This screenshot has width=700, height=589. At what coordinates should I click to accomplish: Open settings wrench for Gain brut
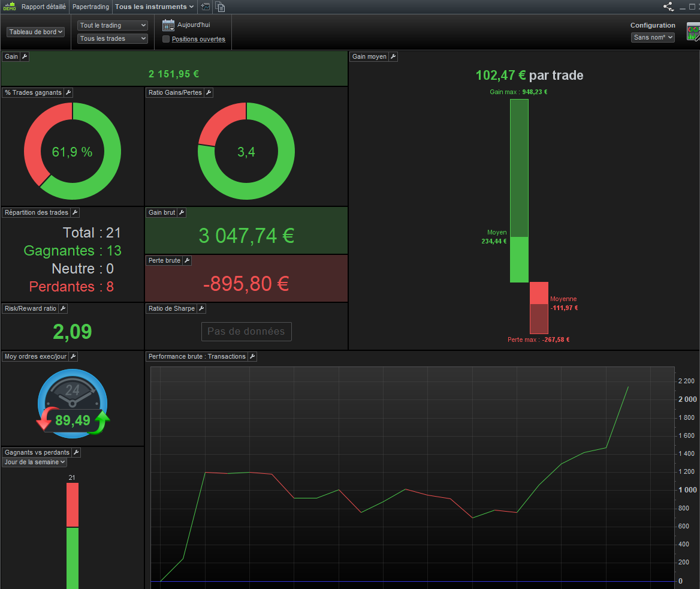182,213
